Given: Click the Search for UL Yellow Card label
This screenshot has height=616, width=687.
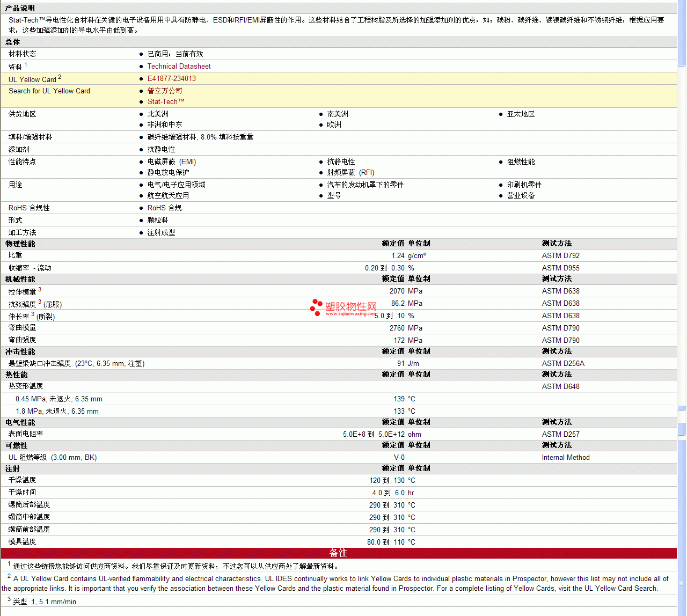Looking at the screenshot, I should (49, 91).
